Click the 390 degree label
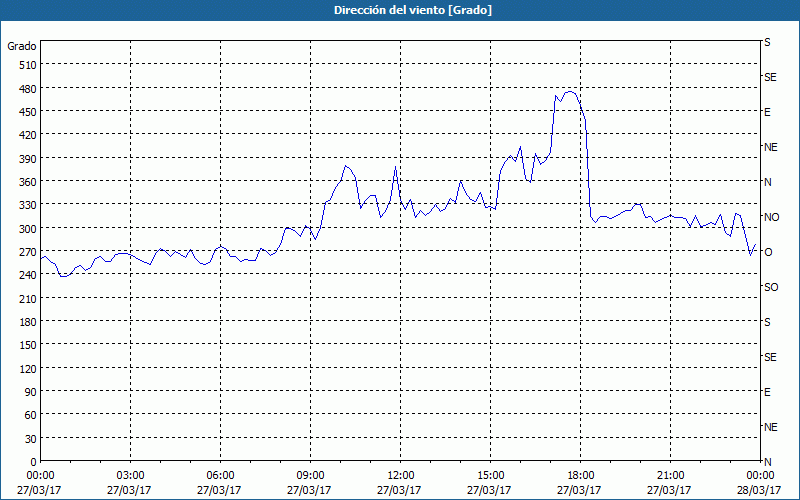 click(x=29, y=159)
